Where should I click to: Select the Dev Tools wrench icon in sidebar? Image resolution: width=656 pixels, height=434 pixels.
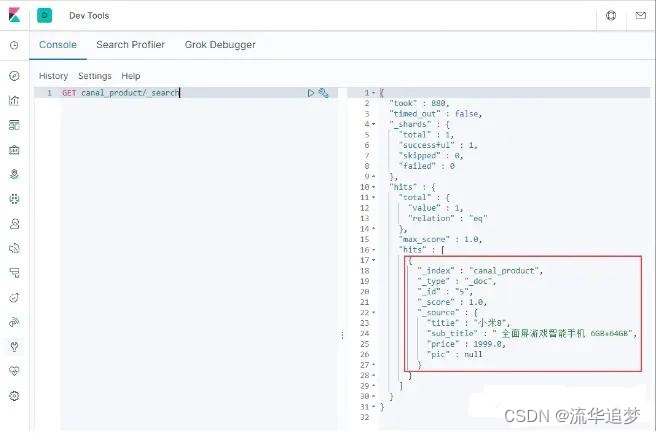[14, 347]
